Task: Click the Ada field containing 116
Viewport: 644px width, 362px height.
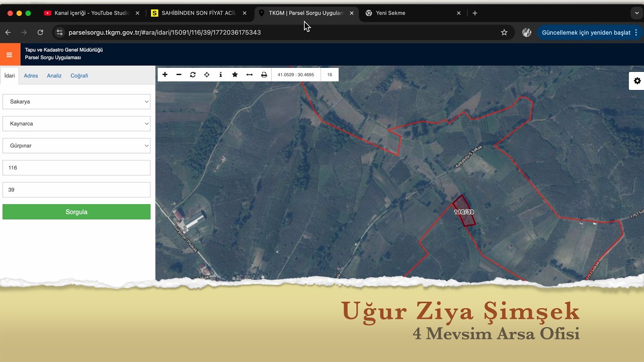Action: [x=76, y=168]
